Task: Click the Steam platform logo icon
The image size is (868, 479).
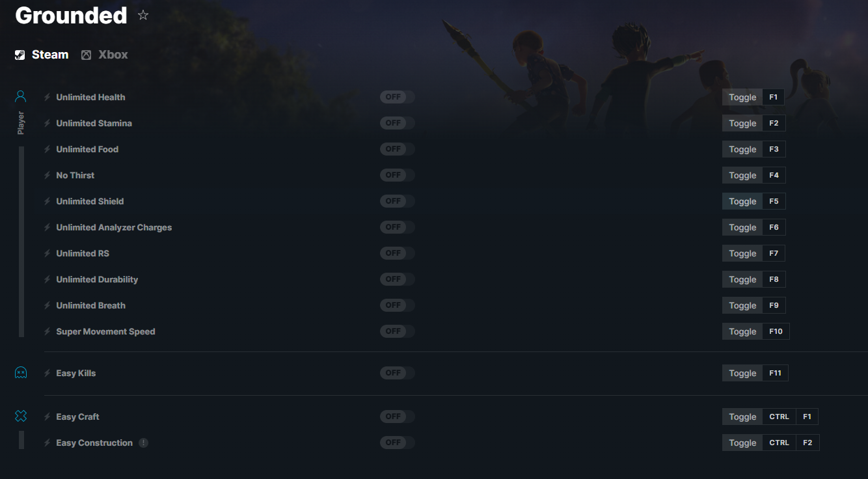Action: pyautogui.click(x=20, y=55)
